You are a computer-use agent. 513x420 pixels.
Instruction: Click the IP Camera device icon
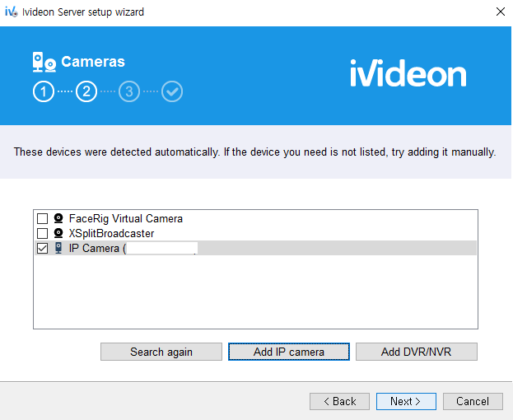coord(58,248)
